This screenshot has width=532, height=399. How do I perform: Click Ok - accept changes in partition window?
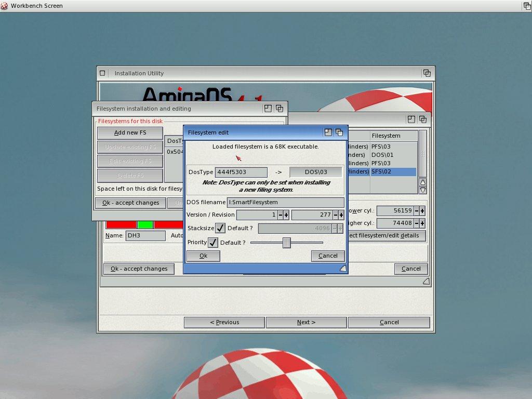point(139,269)
